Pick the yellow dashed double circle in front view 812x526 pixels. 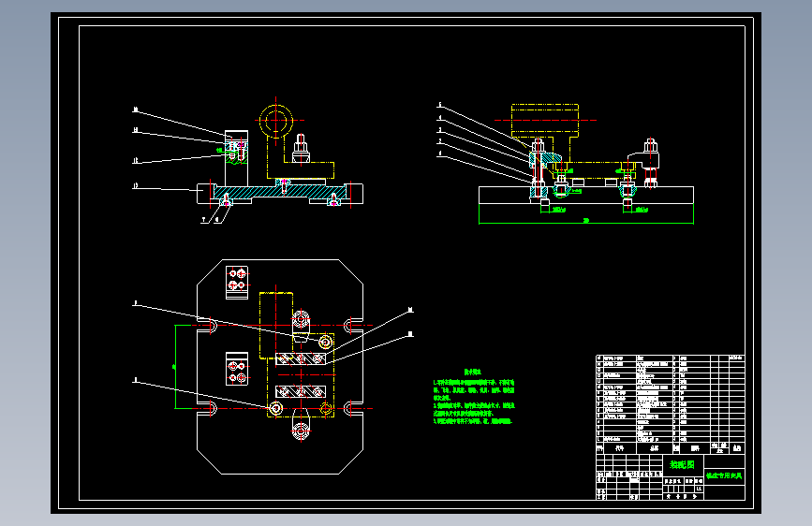(x=276, y=121)
